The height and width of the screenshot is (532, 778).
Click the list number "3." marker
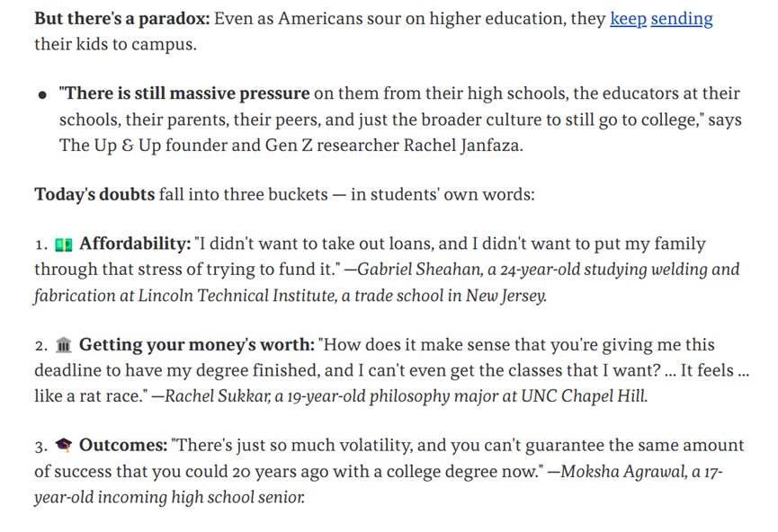click(x=41, y=447)
